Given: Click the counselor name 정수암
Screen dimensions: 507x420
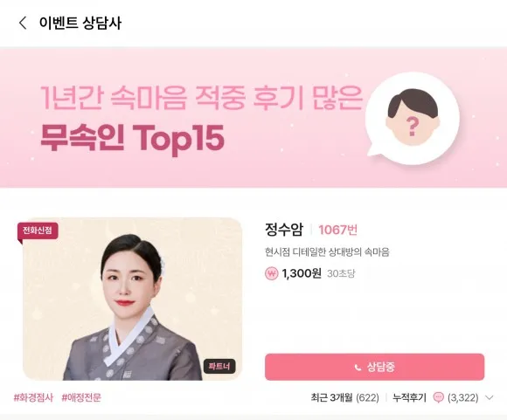Looking at the screenshot, I should point(284,230).
